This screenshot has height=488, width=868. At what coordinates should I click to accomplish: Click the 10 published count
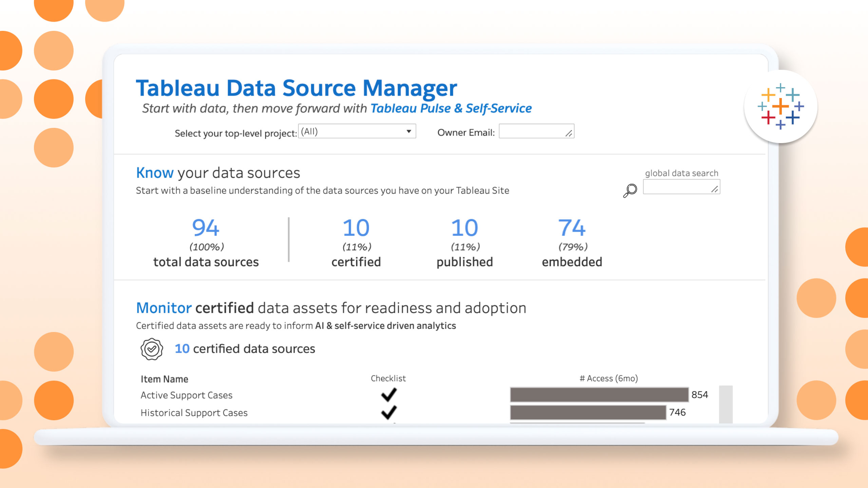[x=465, y=228]
